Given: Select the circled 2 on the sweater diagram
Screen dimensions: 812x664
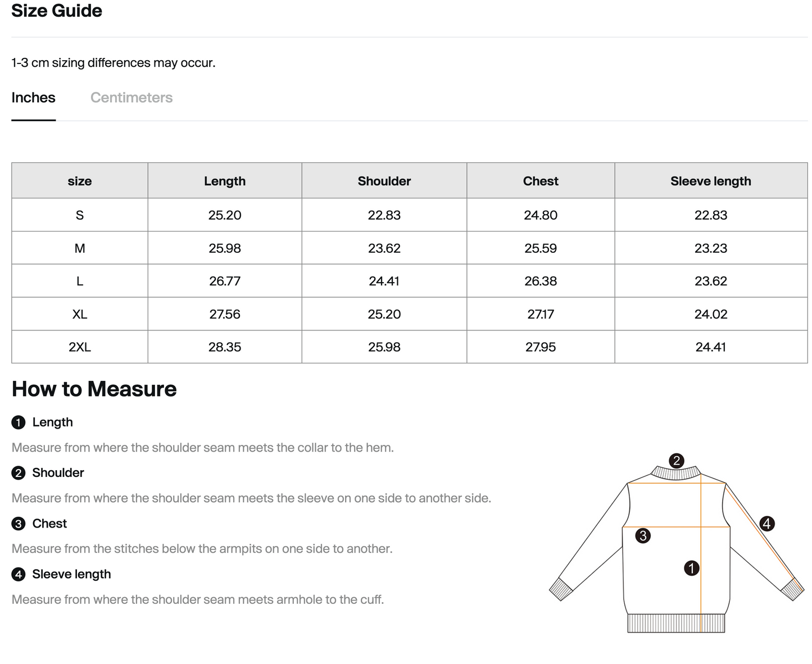Looking at the screenshot, I should coord(676,461).
